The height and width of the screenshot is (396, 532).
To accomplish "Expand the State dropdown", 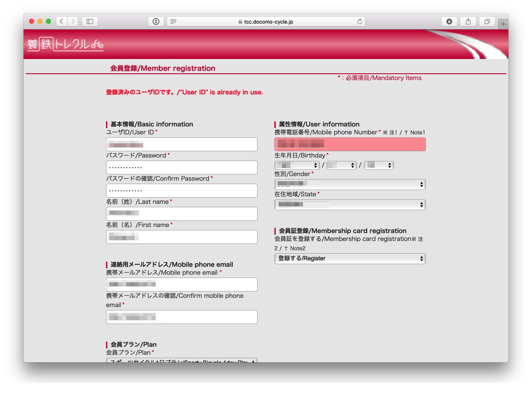I will pyautogui.click(x=350, y=205).
